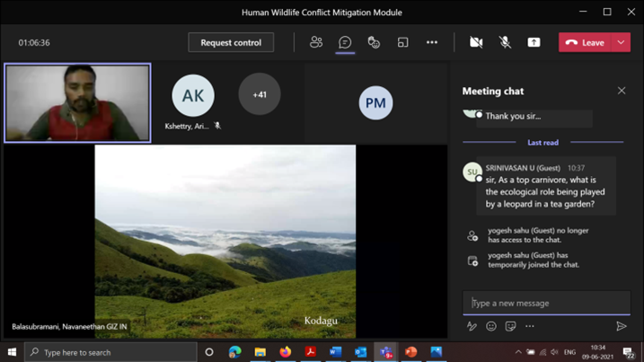
Task: Open More actions ellipsis in meeting toolbar
Action: 432,42
